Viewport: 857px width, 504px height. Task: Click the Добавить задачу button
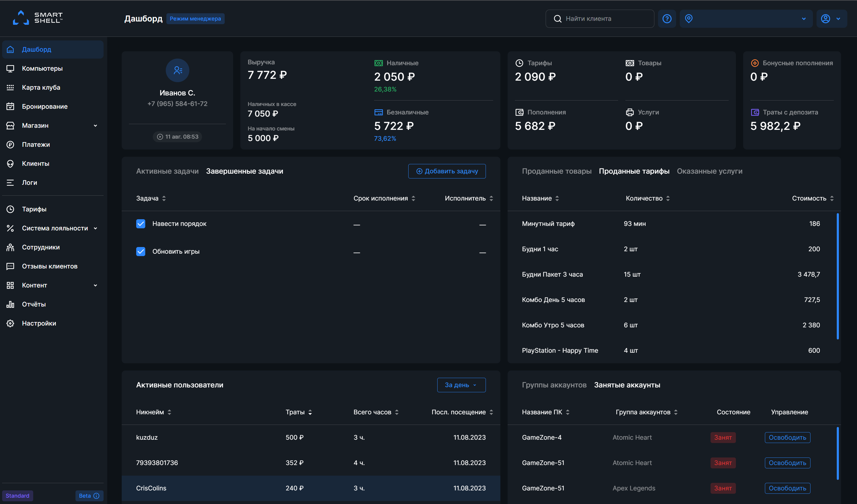(447, 171)
